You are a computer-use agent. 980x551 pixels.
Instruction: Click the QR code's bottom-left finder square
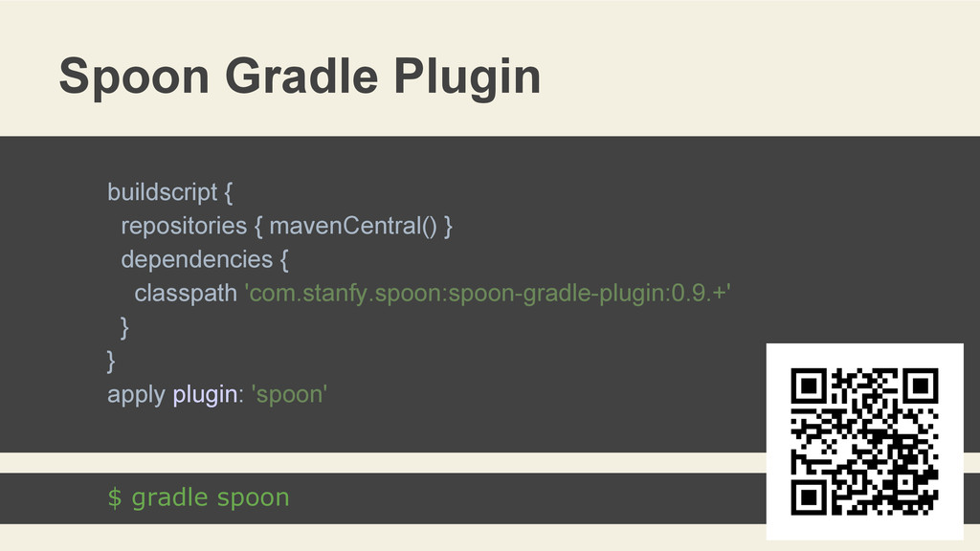(810, 496)
